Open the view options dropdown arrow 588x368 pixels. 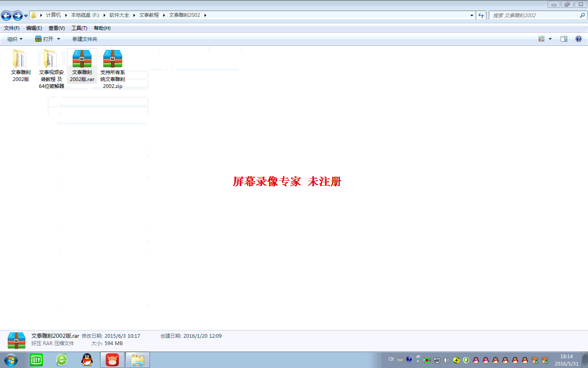(550, 39)
